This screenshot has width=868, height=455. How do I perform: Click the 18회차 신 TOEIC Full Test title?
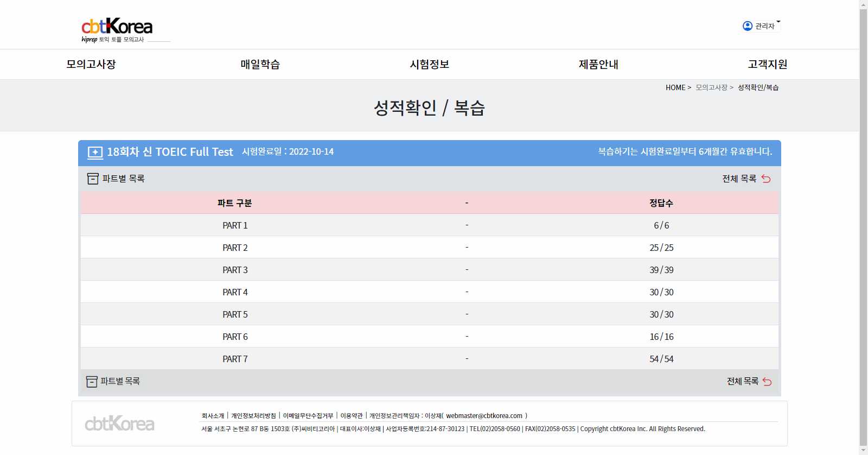pyautogui.click(x=170, y=152)
